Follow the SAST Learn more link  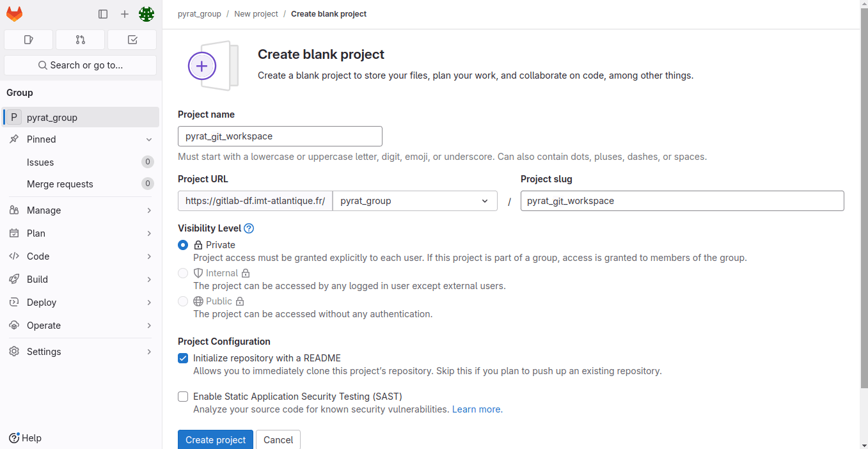tap(477, 409)
